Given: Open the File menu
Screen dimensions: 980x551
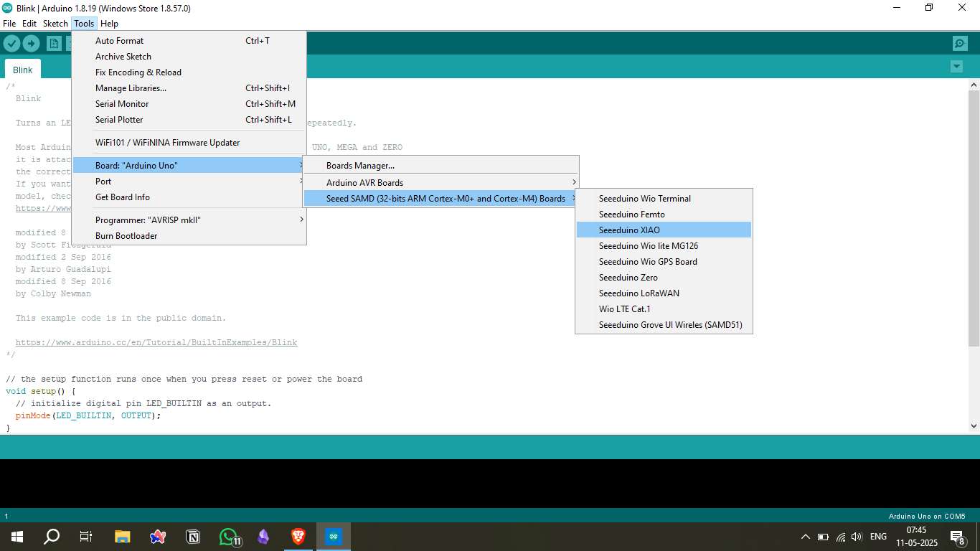Looking at the screenshot, I should coord(9,24).
